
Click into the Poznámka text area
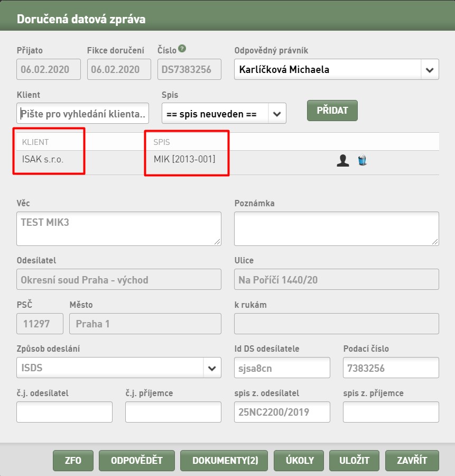pyautogui.click(x=337, y=228)
